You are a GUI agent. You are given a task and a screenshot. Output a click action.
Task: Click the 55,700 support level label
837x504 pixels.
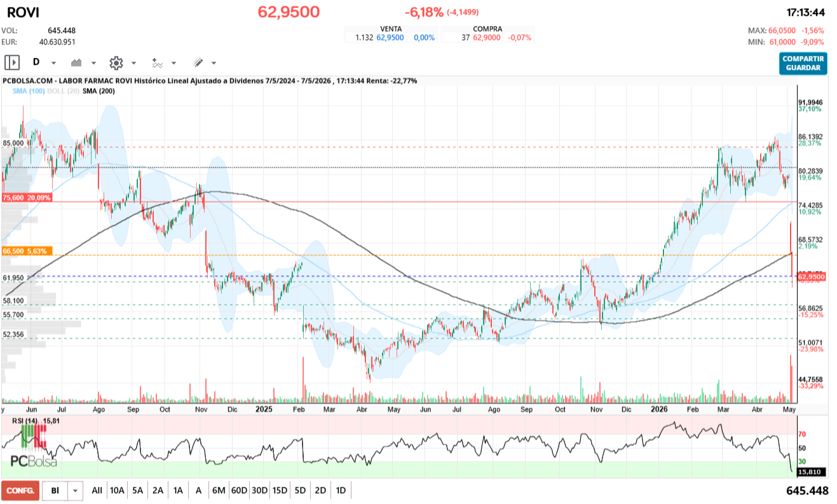(13, 315)
